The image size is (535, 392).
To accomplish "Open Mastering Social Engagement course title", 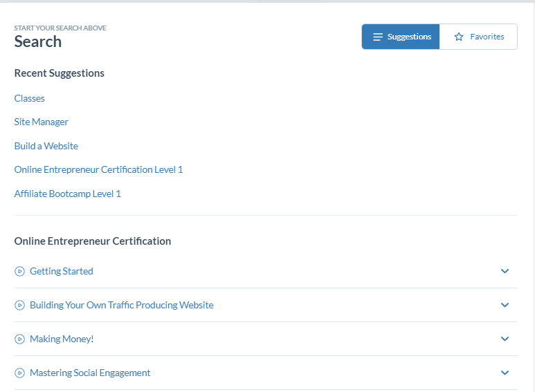I will 90,373.
